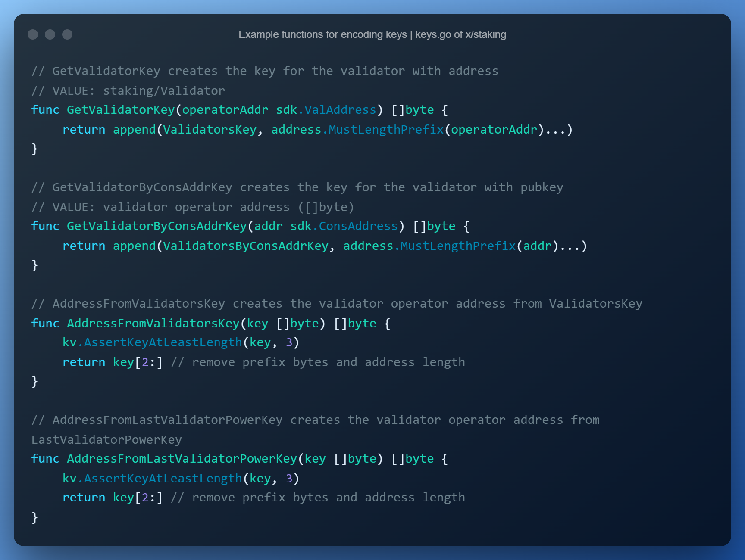The width and height of the screenshot is (745, 560).
Task: Click 'kv.AssertKeyAtLeastLength' in AddressFromValidatorsKey function
Action: (x=153, y=342)
